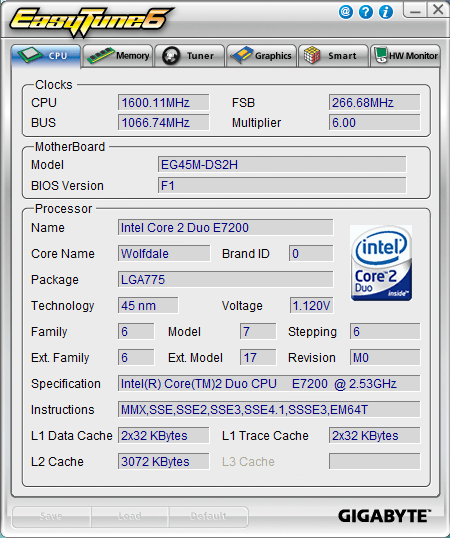This screenshot has height=538, width=450.
Task: Open the Tuner tab
Action: tap(190, 56)
